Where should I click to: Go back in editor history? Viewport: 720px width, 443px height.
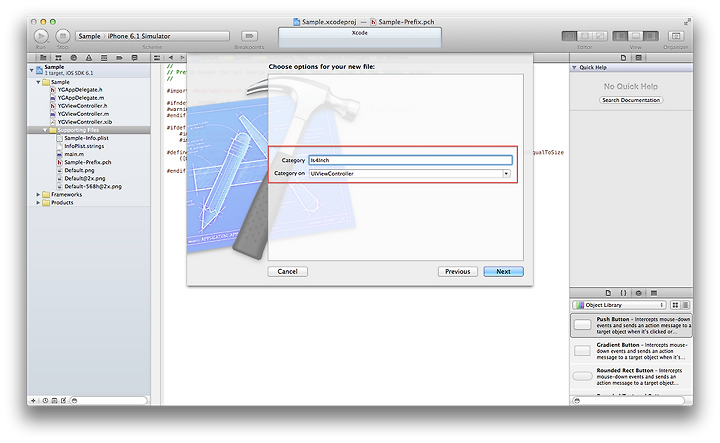point(171,58)
